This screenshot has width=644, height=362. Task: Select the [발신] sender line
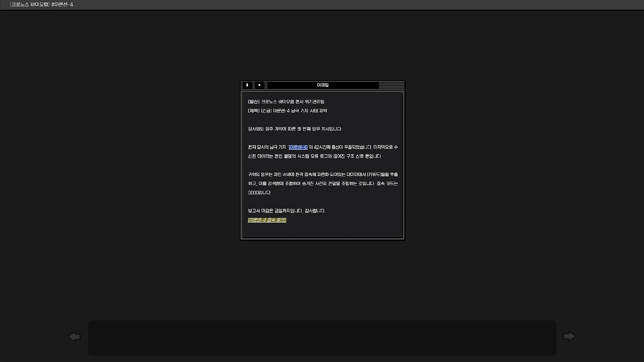coord(286,102)
